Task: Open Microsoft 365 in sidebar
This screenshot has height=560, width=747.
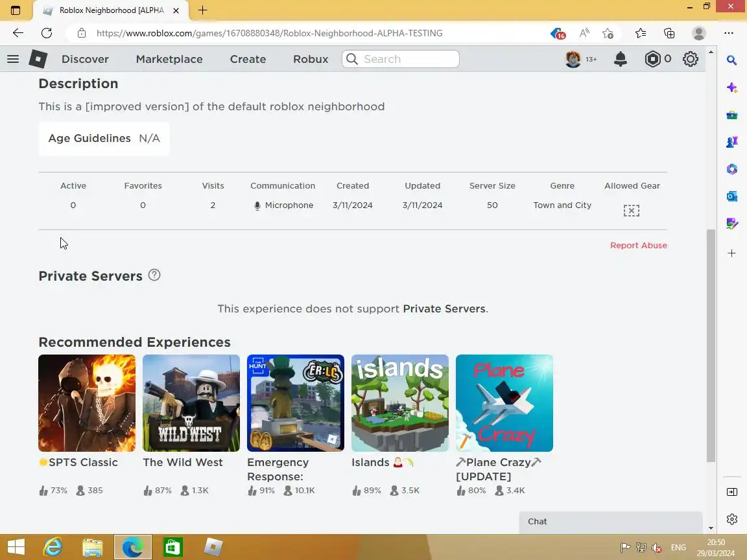Action: click(x=732, y=169)
